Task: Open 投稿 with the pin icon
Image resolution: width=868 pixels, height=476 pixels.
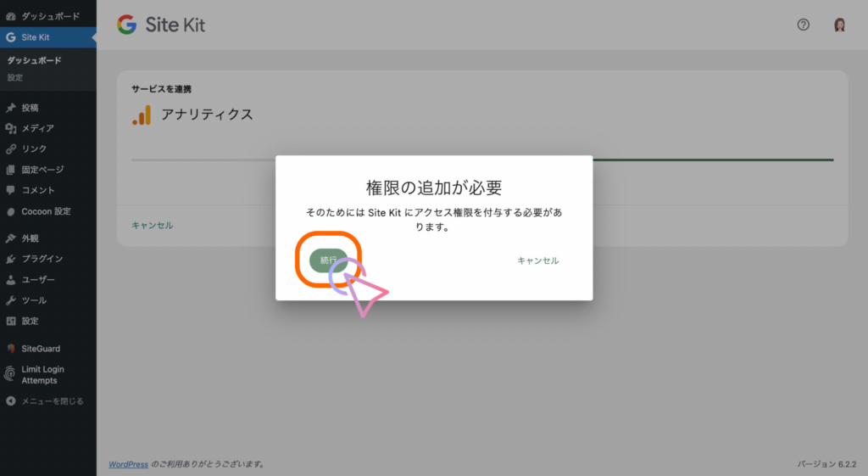Action: (x=30, y=108)
